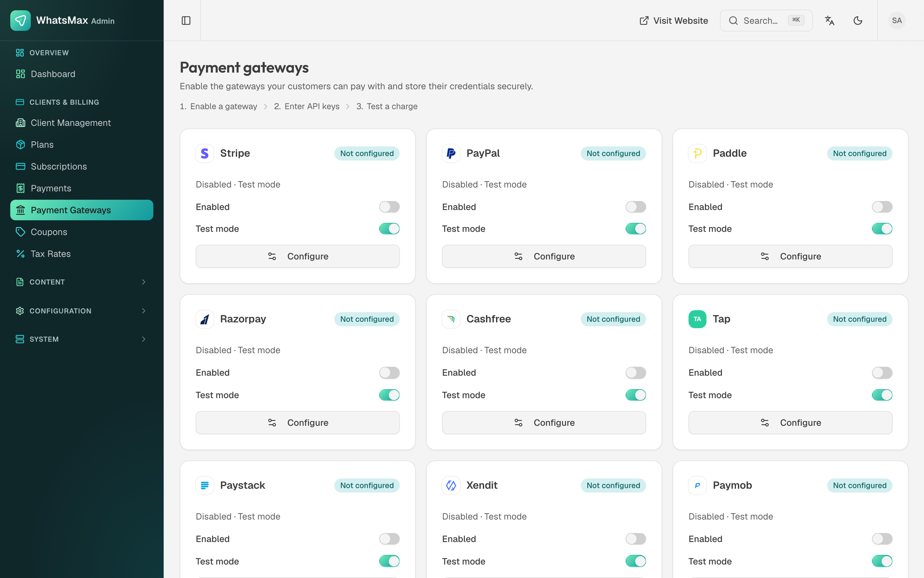Click Configure button for Paddle
Screen dimensions: 924x578
pos(790,256)
